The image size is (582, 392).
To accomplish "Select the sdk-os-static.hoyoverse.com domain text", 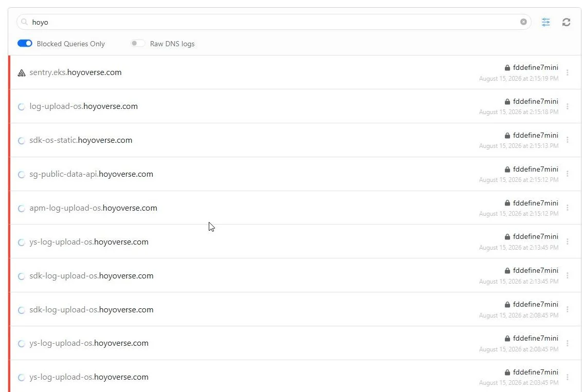I will (81, 140).
